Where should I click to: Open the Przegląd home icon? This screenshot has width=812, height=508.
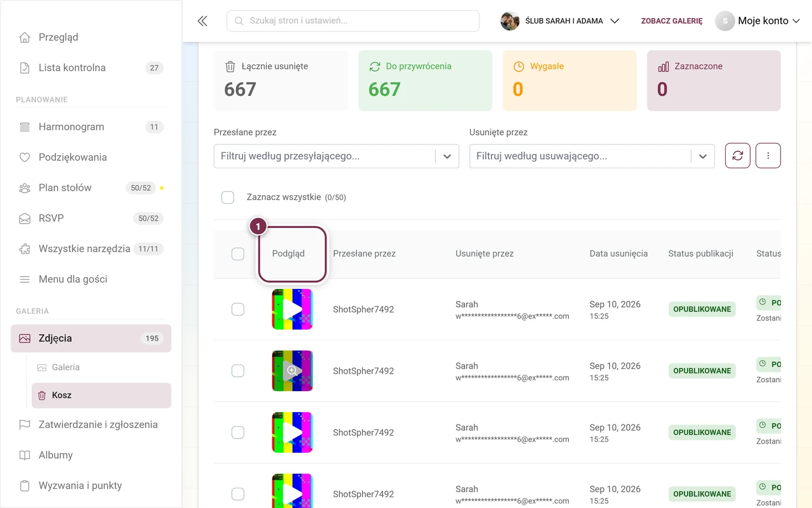[x=25, y=37]
